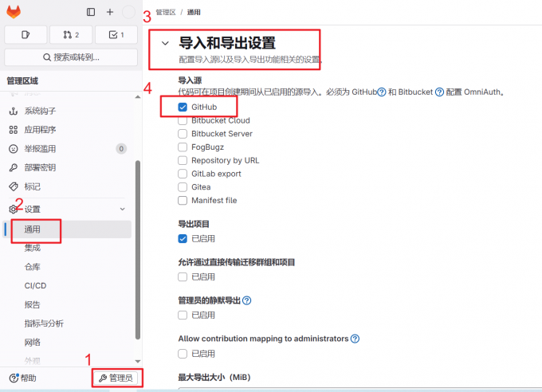Viewport: 542px width, 392px height.
Task: Click the anchor icon for 系统钩子
Action: coord(13,111)
